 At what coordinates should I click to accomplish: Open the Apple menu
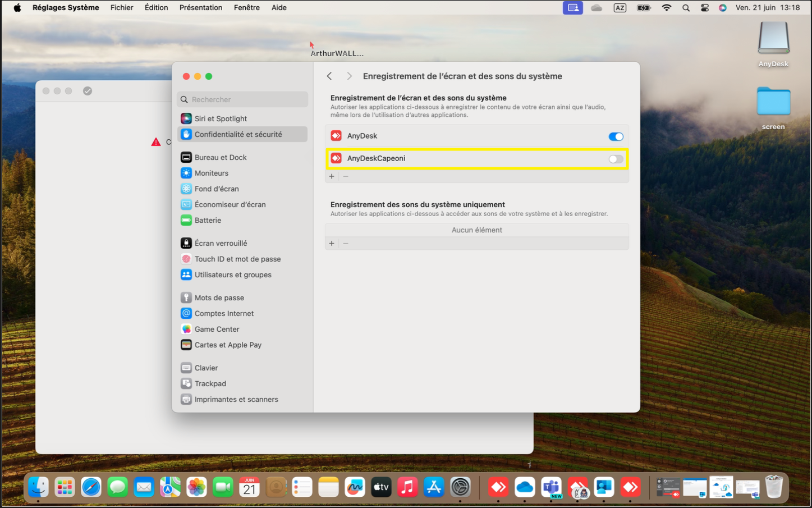[x=17, y=7]
